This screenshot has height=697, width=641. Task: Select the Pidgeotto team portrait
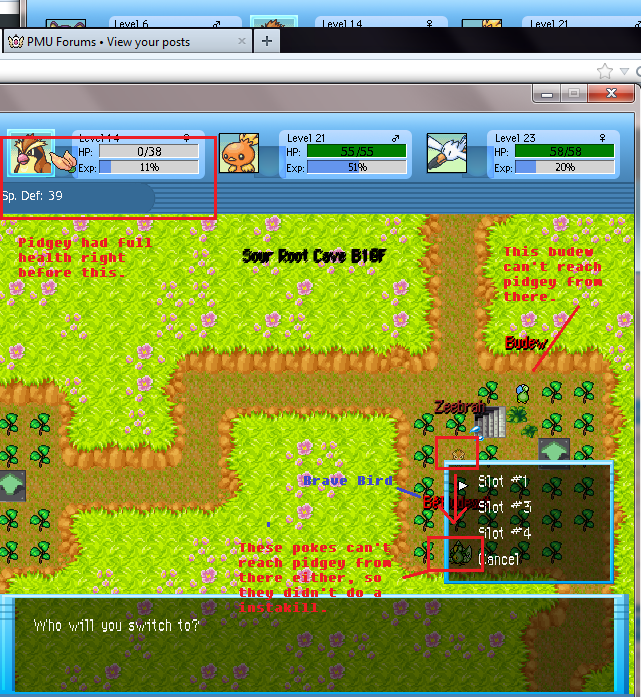(x=31, y=154)
